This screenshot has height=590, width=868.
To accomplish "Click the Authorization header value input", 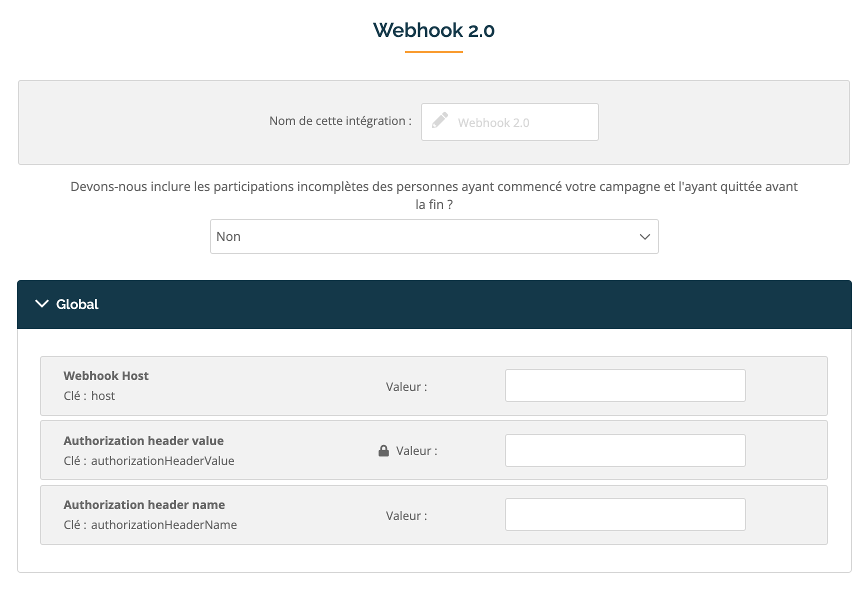I will tap(625, 450).
